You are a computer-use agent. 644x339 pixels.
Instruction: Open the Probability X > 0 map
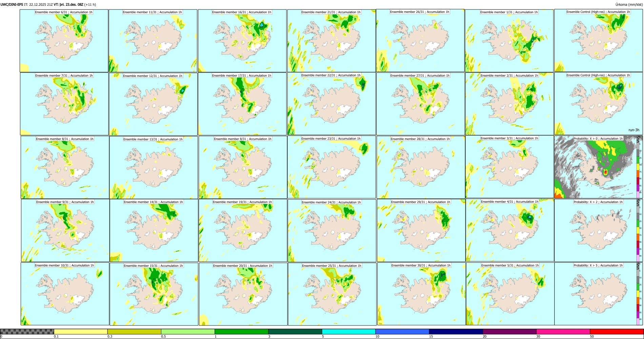point(599,167)
